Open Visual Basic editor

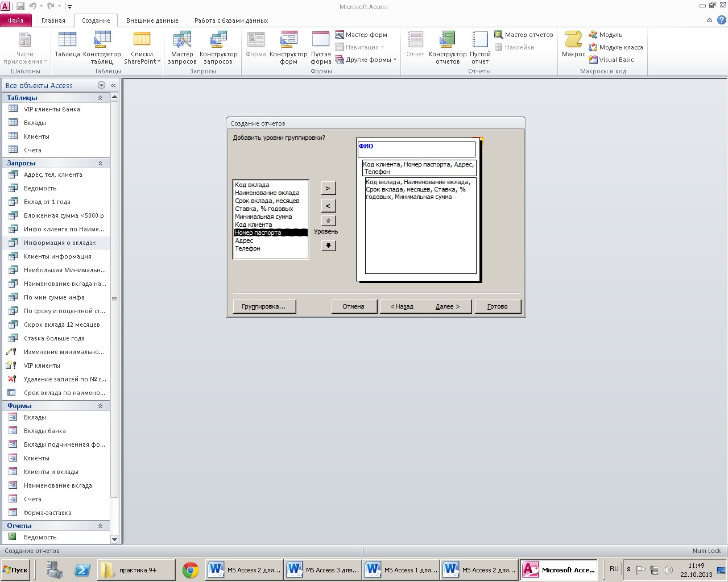pyautogui.click(x=611, y=60)
